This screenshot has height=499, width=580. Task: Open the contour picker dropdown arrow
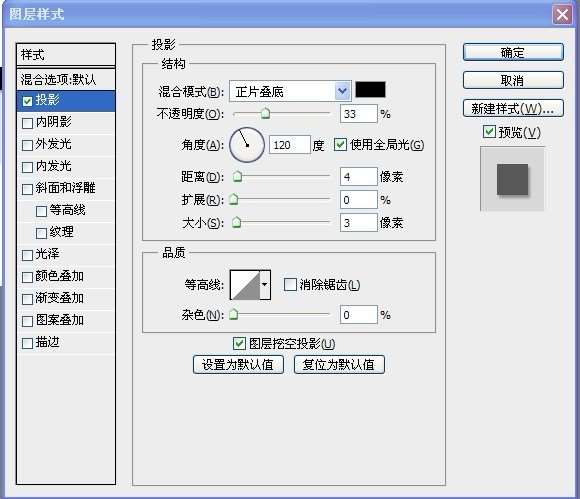265,284
